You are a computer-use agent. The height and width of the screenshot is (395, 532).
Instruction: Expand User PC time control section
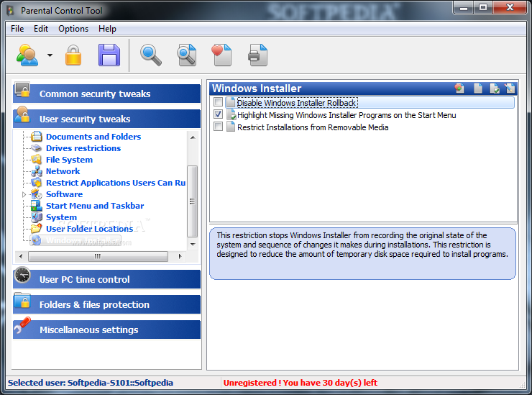coord(107,279)
